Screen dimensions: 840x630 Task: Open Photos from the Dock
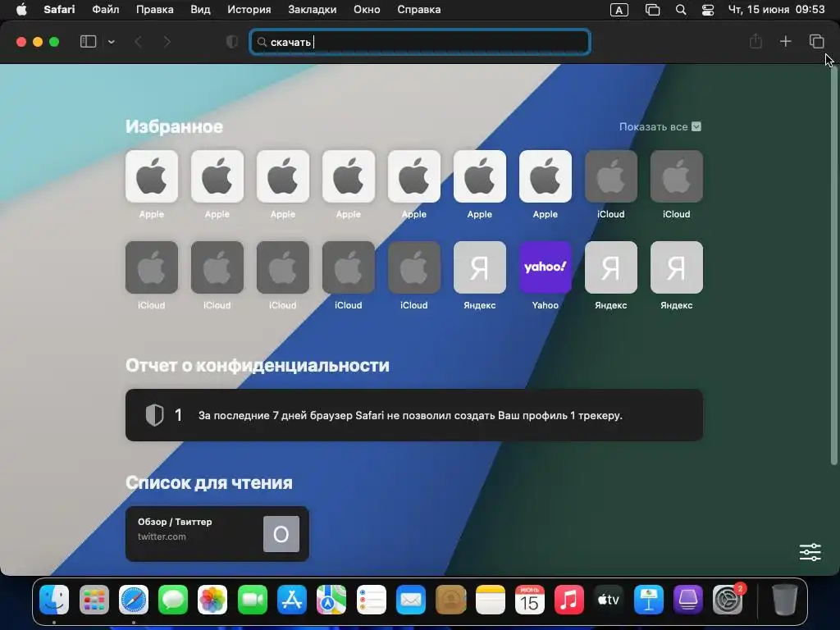click(212, 600)
